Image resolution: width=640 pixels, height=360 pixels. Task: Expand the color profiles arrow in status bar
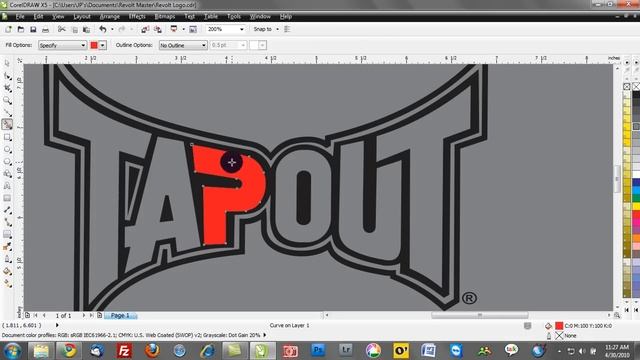[264, 335]
